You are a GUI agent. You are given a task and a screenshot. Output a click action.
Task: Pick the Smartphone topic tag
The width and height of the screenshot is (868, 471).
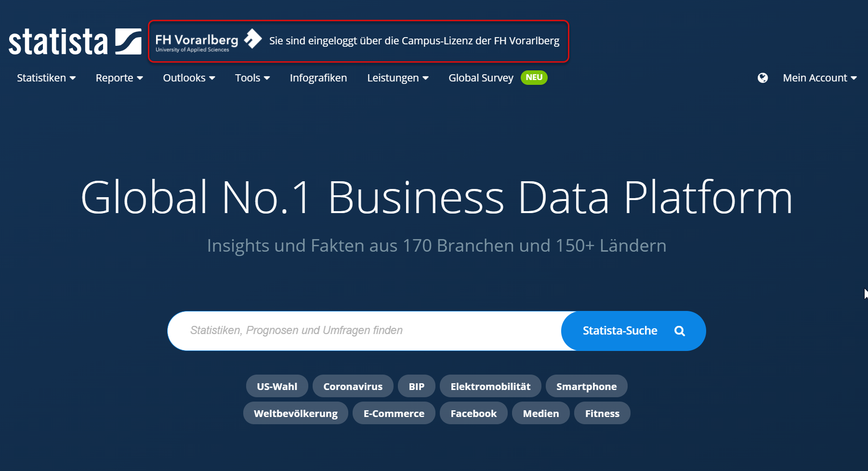586,386
